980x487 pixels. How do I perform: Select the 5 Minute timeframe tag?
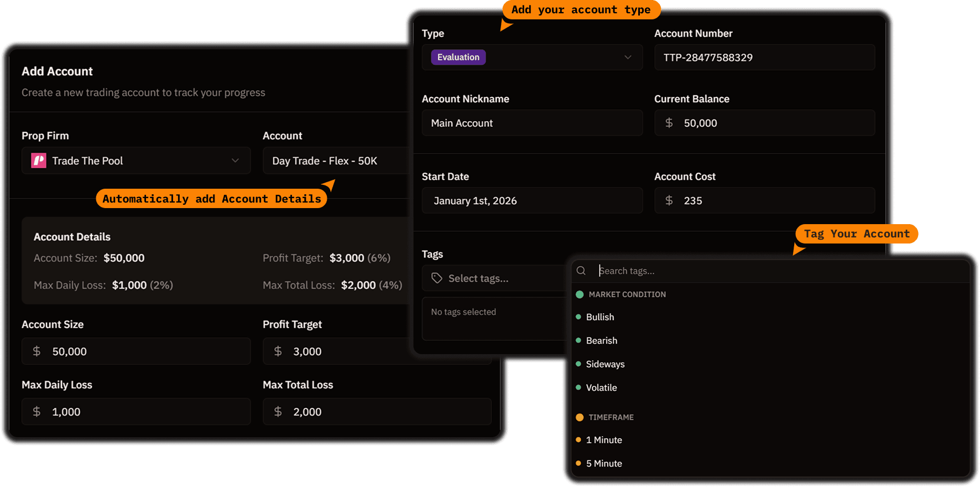[x=604, y=464]
